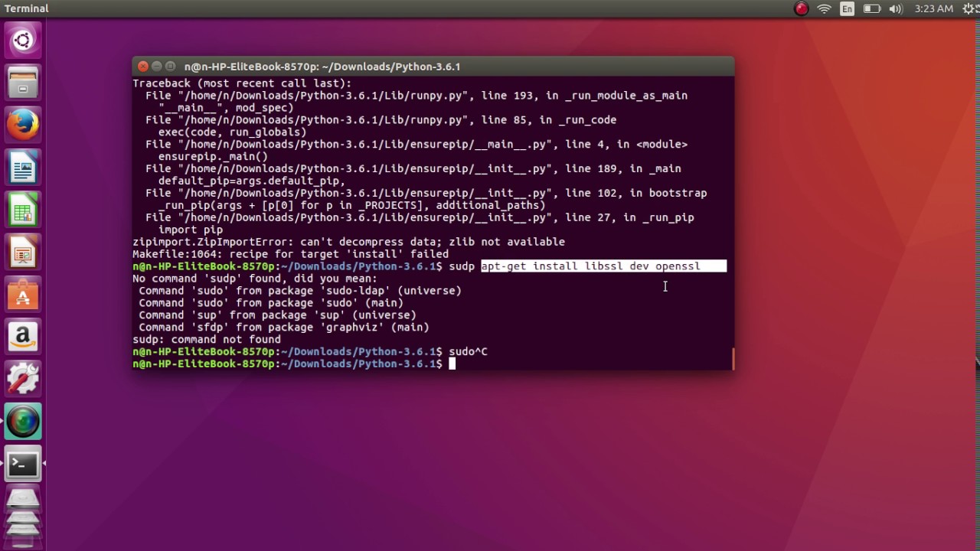The width and height of the screenshot is (980, 551).
Task: Open the green globe application in launcher
Action: (x=22, y=421)
